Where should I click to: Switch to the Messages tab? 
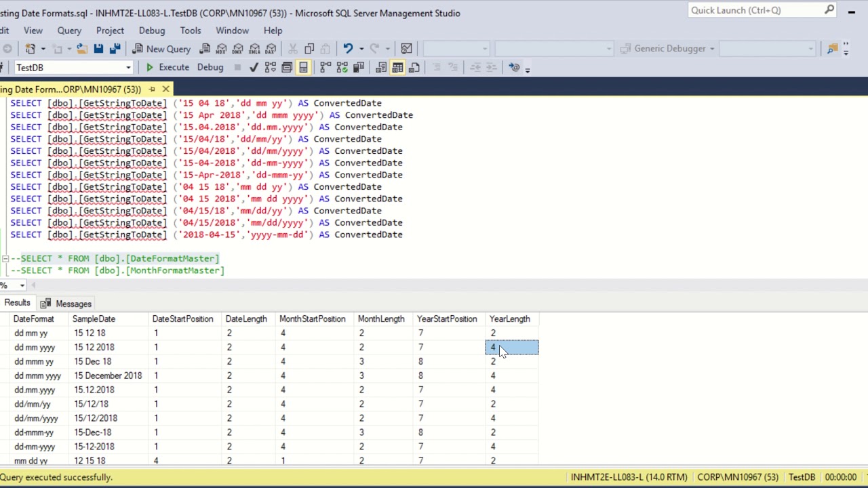tap(66, 304)
